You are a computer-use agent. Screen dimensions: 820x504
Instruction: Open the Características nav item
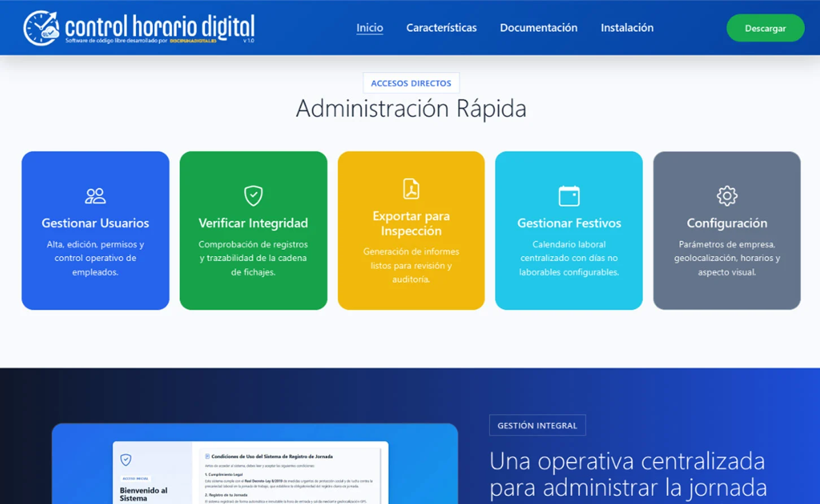(x=441, y=28)
